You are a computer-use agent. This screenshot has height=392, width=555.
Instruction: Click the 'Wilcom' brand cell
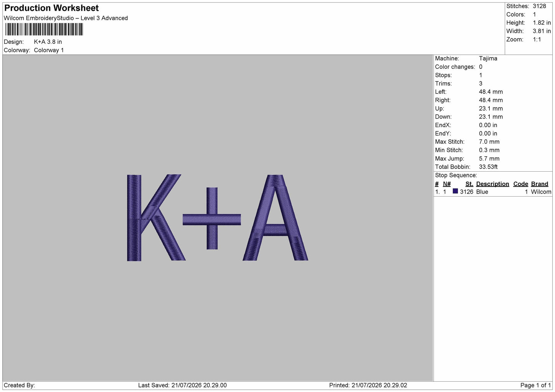click(541, 192)
